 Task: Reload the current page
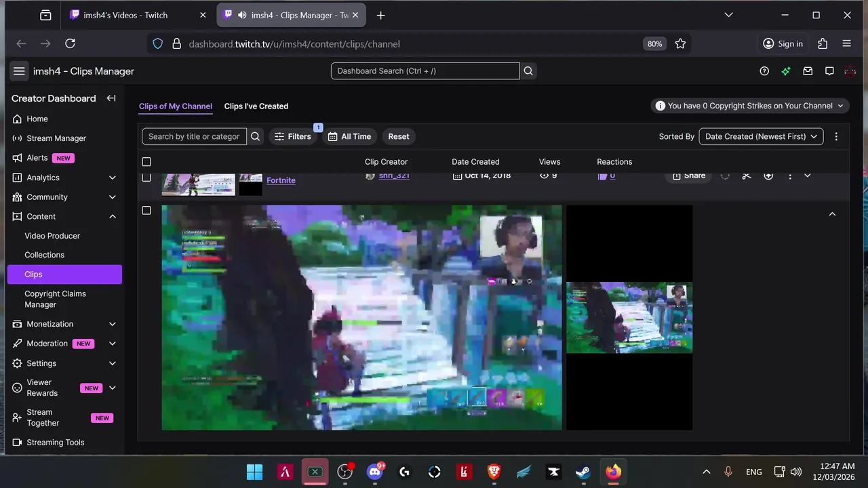pyautogui.click(x=70, y=43)
